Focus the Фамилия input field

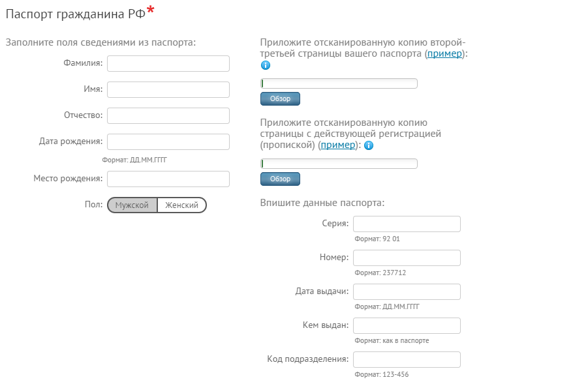(168, 63)
